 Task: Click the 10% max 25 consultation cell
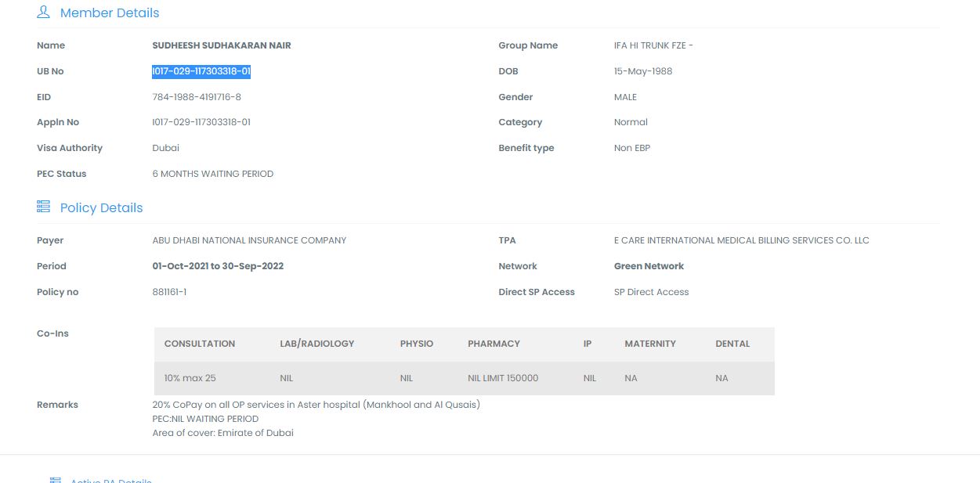[x=190, y=378]
